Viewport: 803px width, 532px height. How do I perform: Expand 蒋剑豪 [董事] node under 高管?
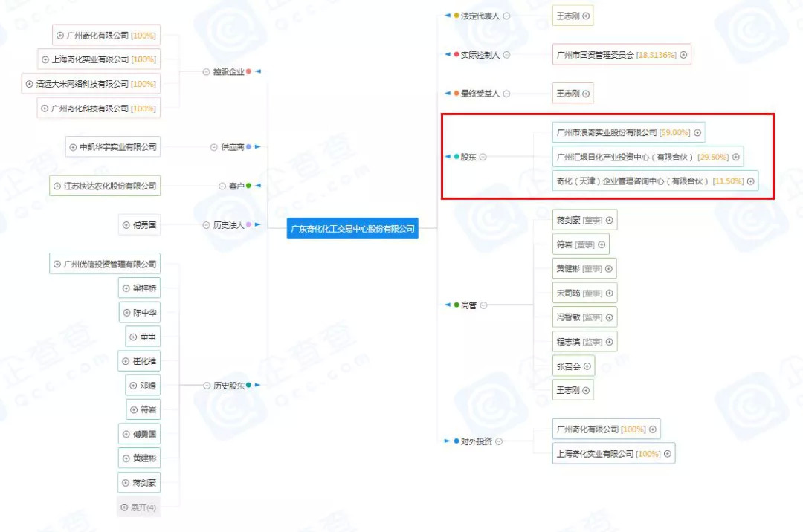point(609,220)
